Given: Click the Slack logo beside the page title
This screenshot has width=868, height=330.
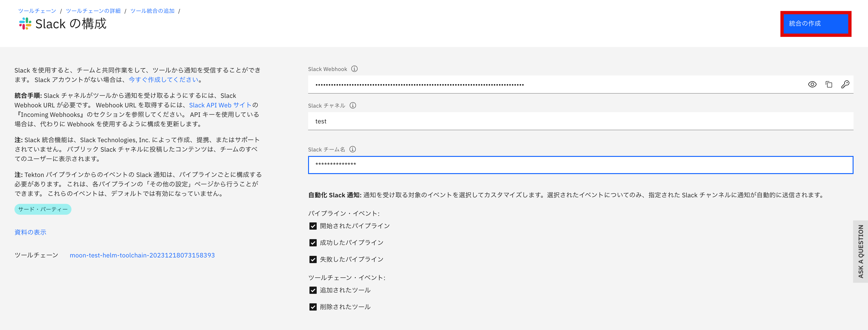Looking at the screenshot, I should (24, 24).
